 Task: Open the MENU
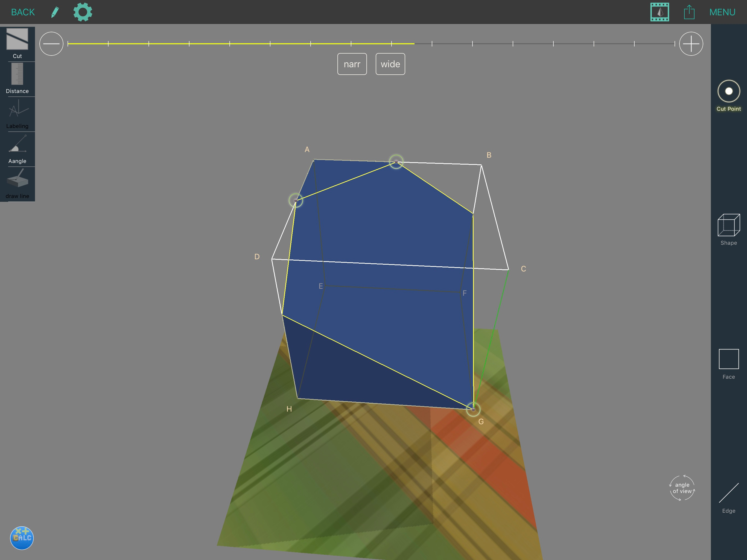722,12
